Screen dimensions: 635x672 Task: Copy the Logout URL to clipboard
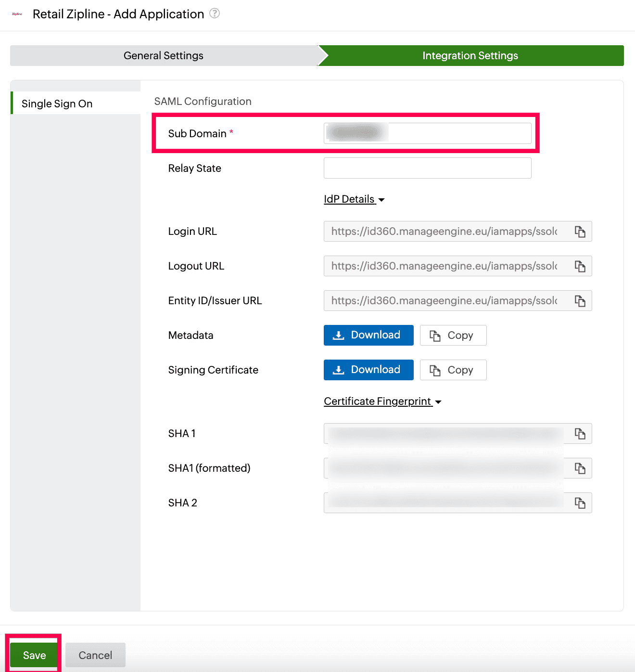tap(579, 266)
